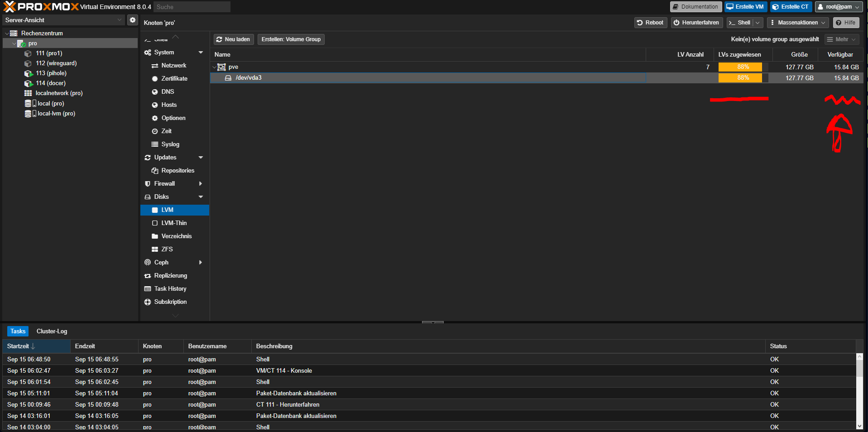The width and height of the screenshot is (868, 432).
Task: Open the Dokumentation button
Action: tap(696, 7)
